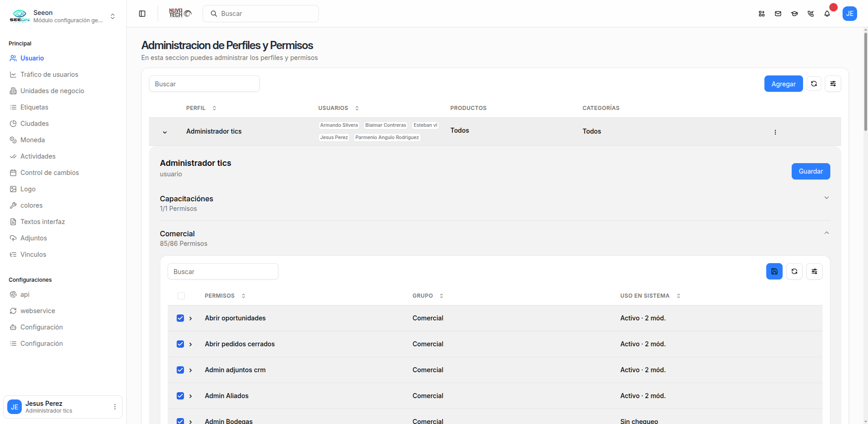The height and width of the screenshot is (424, 868).
Task: Expand the Capacitaciónes permissions section
Action: [827, 198]
